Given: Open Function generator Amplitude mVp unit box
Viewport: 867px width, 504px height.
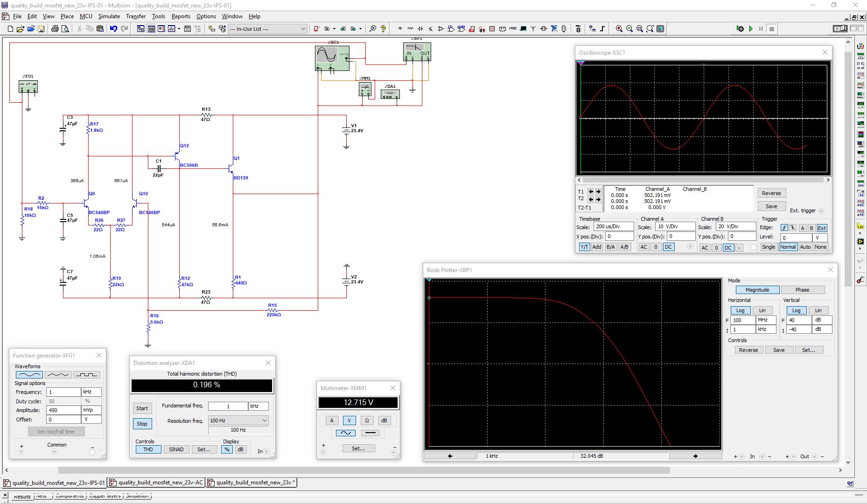Looking at the screenshot, I should [x=91, y=410].
